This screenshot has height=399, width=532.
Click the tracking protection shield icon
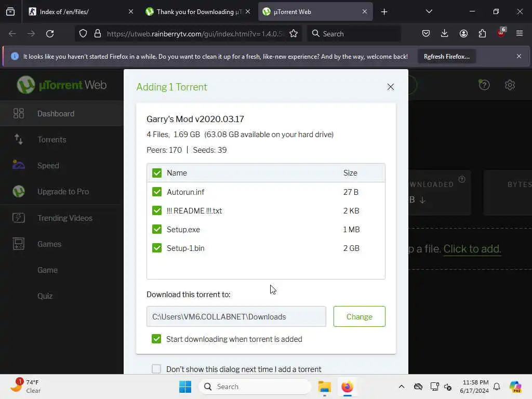pos(83,34)
